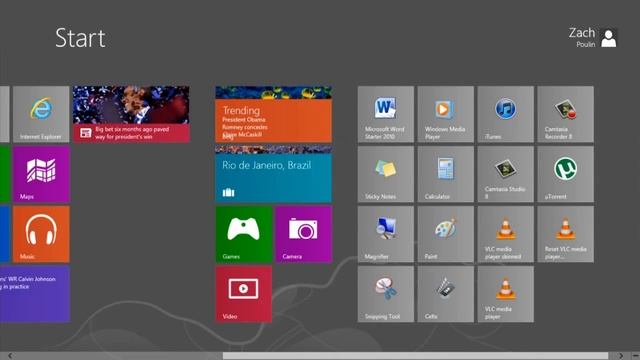
Task: Open Camtasia Recorder 8 tile
Action: [x=566, y=114]
